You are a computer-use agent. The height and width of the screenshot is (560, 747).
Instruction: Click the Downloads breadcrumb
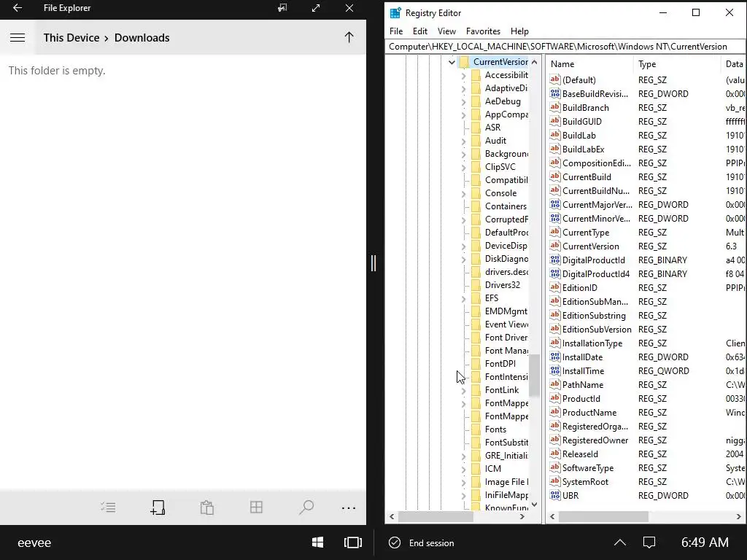point(142,38)
